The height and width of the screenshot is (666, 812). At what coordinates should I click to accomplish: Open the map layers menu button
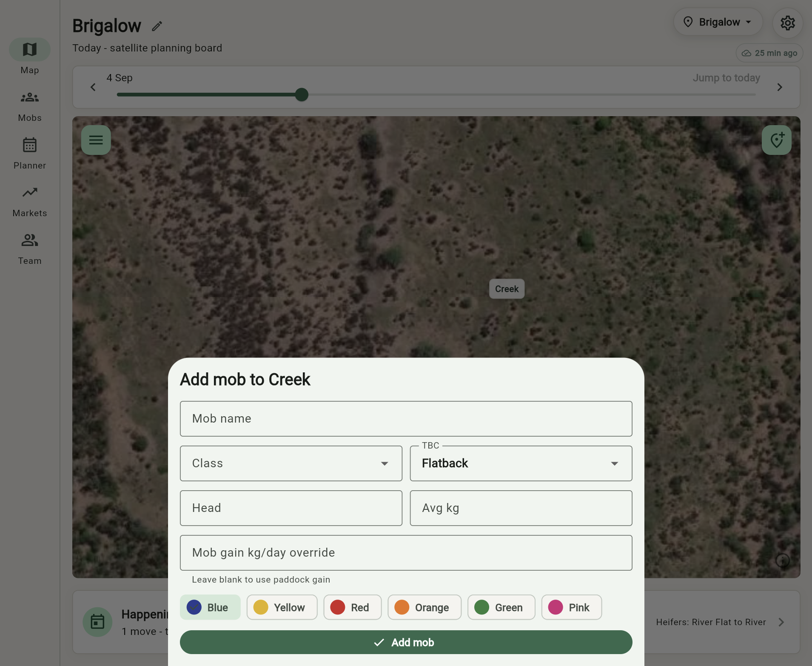point(96,140)
